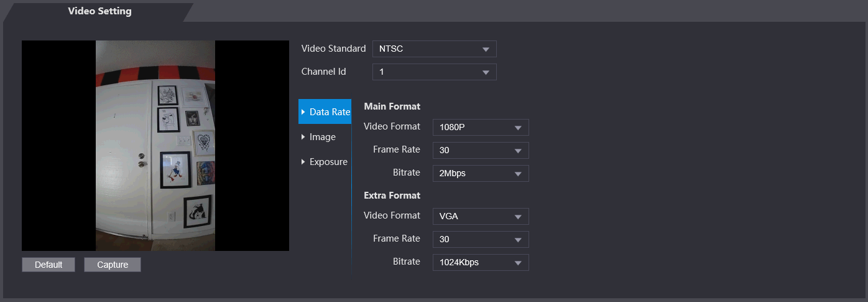
Task: Click the NTSC dropdown arrow icon
Action: pos(486,49)
